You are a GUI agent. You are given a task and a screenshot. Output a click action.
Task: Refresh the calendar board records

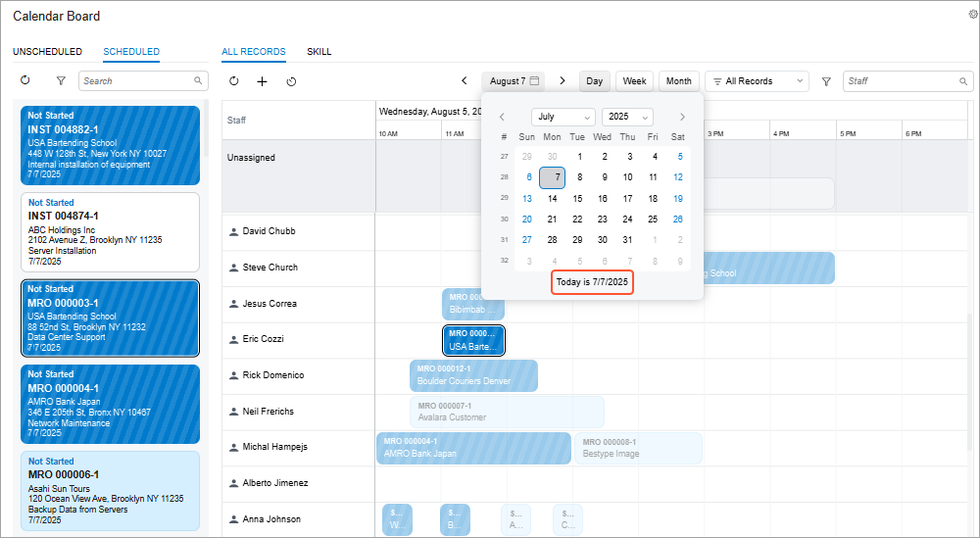point(234,81)
